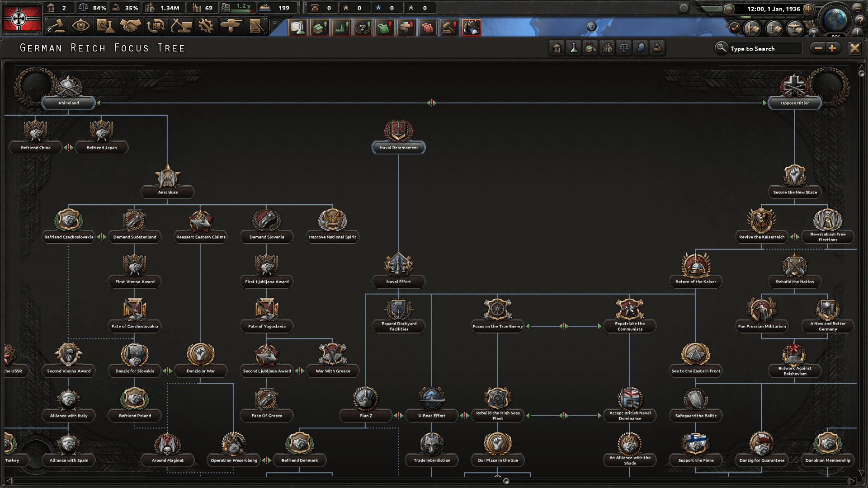Viewport: 868px width, 488px height.
Task: Open the Logistics icon in top bar
Action: pos(256,26)
